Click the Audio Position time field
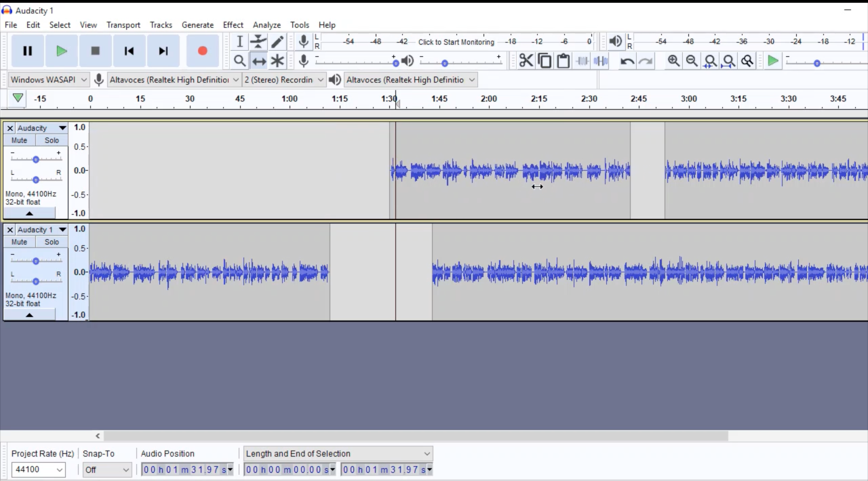868x481 pixels. [x=187, y=469]
